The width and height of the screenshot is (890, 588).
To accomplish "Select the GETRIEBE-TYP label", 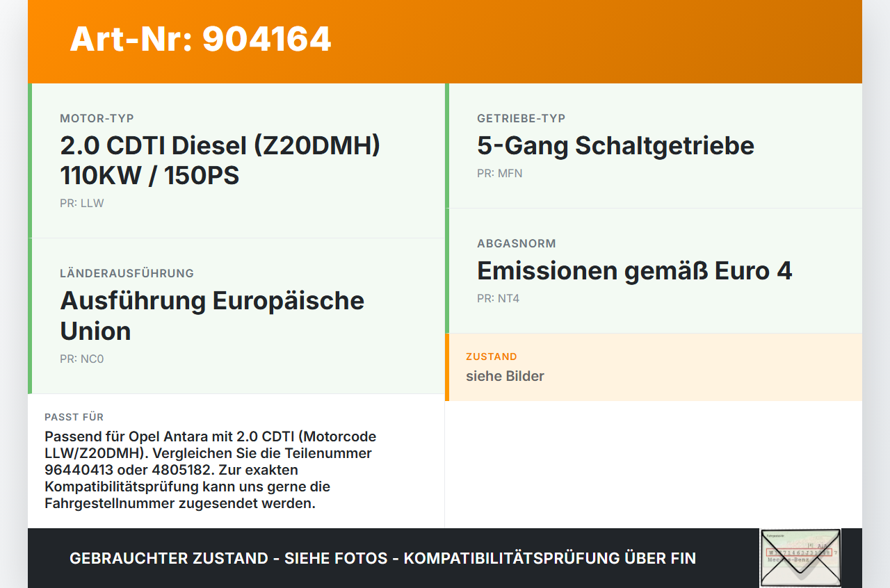I will [x=521, y=118].
